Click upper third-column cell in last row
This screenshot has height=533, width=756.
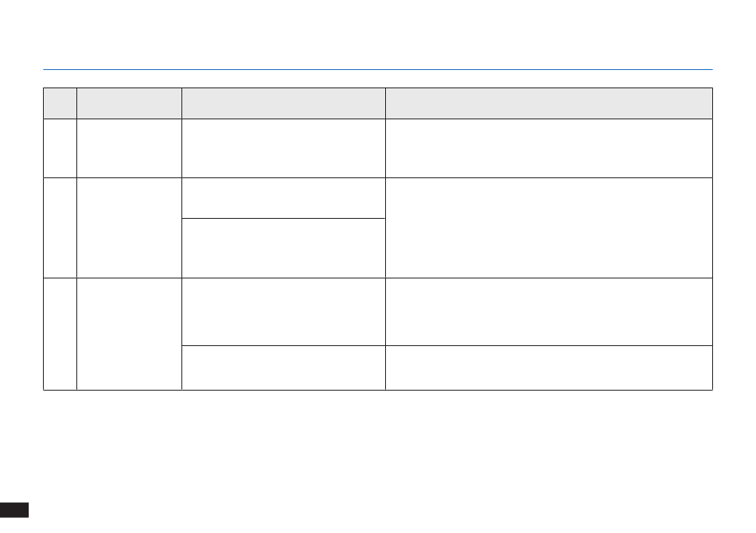click(283, 312)
